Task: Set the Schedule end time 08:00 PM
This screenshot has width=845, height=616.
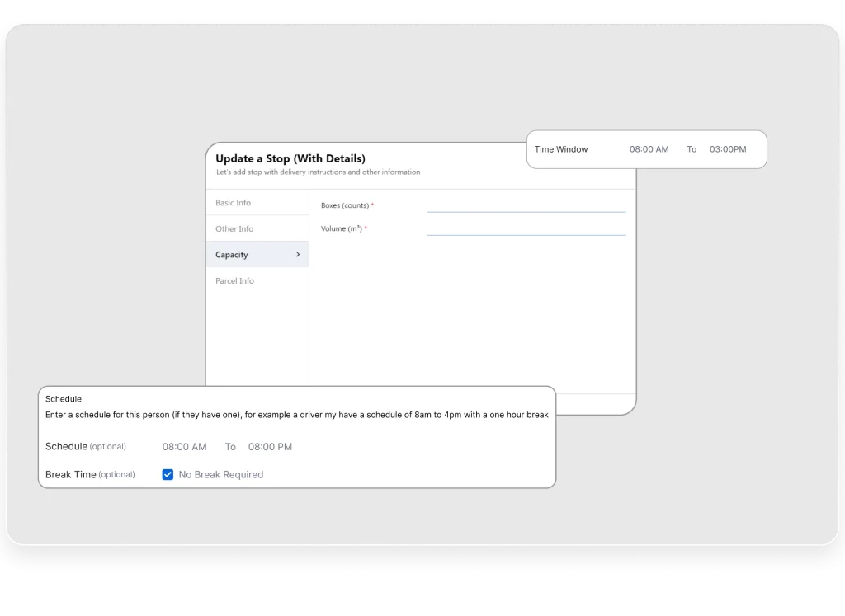Action: coord(270,447)
